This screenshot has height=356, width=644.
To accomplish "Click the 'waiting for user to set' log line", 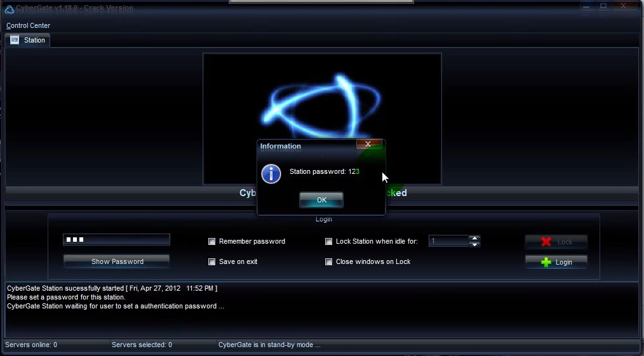I will click(116, 306).
